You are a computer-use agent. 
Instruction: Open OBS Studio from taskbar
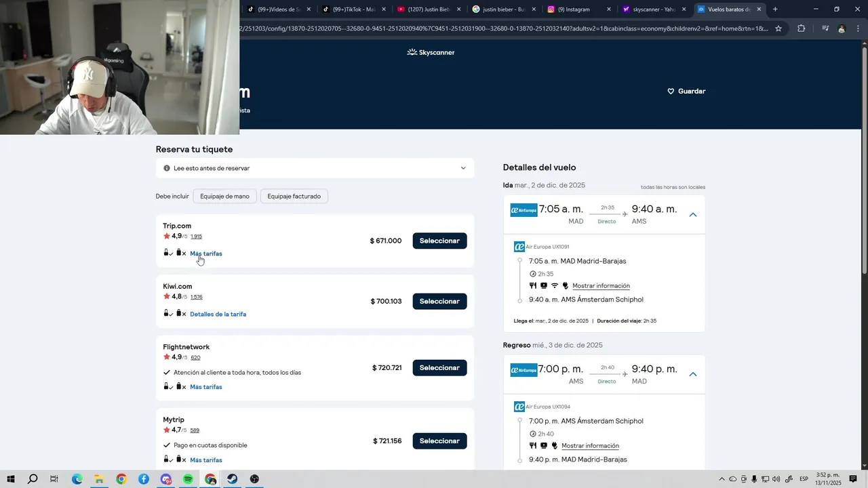(254, 479)
